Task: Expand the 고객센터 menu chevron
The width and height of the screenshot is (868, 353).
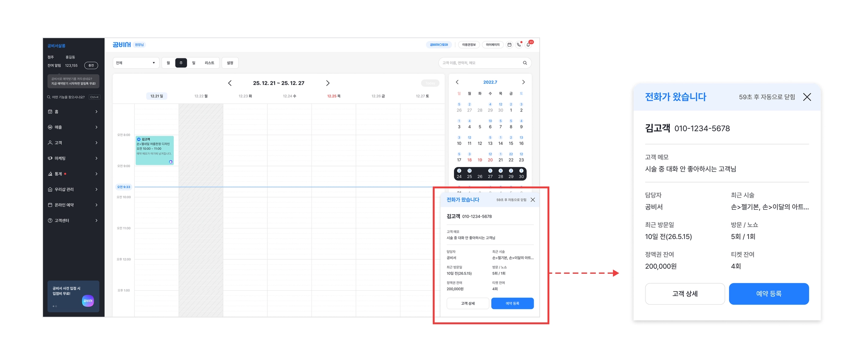Action: (97, 220)
